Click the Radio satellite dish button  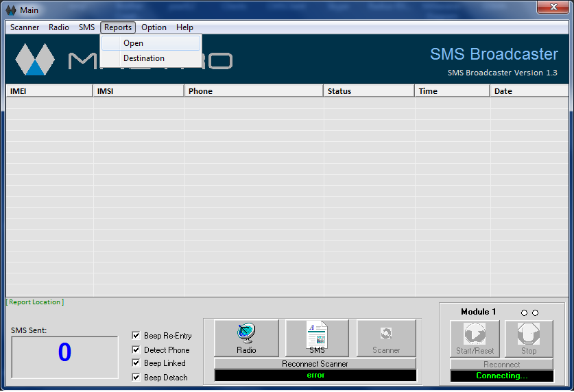[246, 338]
